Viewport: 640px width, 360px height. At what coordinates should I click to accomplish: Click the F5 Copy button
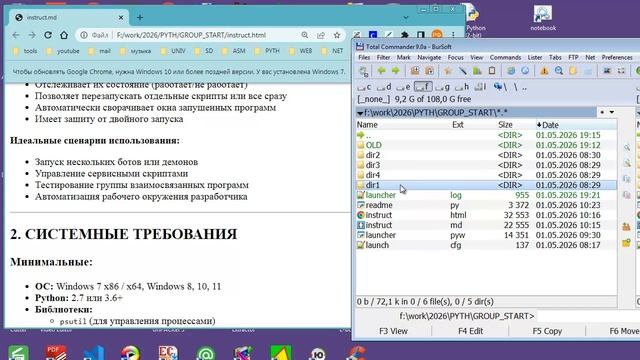(547, 331)
